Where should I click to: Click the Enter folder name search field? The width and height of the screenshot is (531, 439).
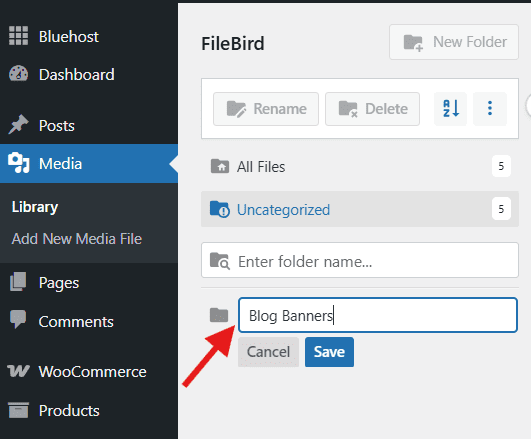[x=360, y=260]
